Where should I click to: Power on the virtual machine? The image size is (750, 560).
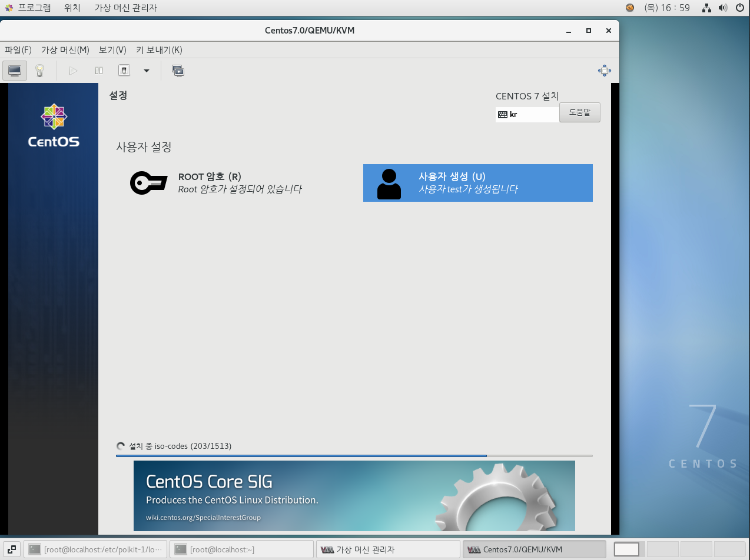[73, 71]
